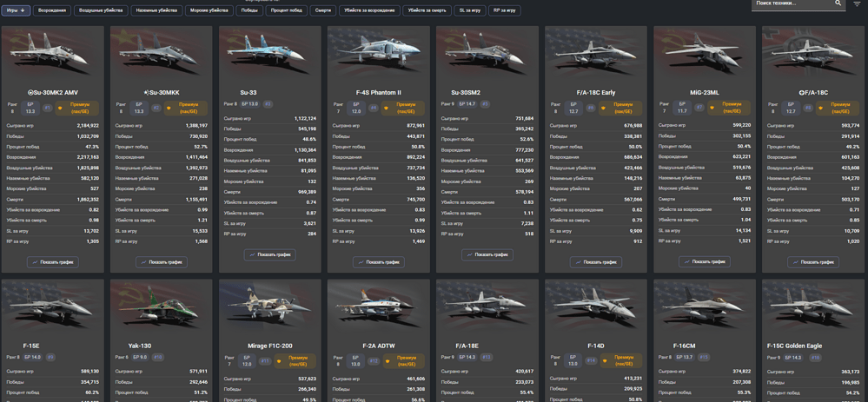Click the Premium badge on Su-30MKK card
This screenshot has width=868, height=402.
[187, 108]
